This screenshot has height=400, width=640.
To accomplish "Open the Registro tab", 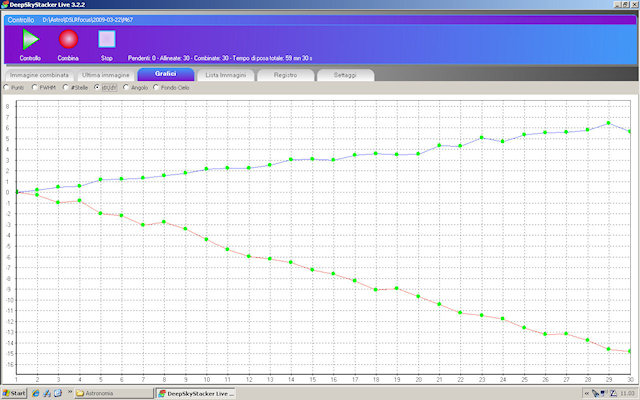I will (x=286, y=75).
